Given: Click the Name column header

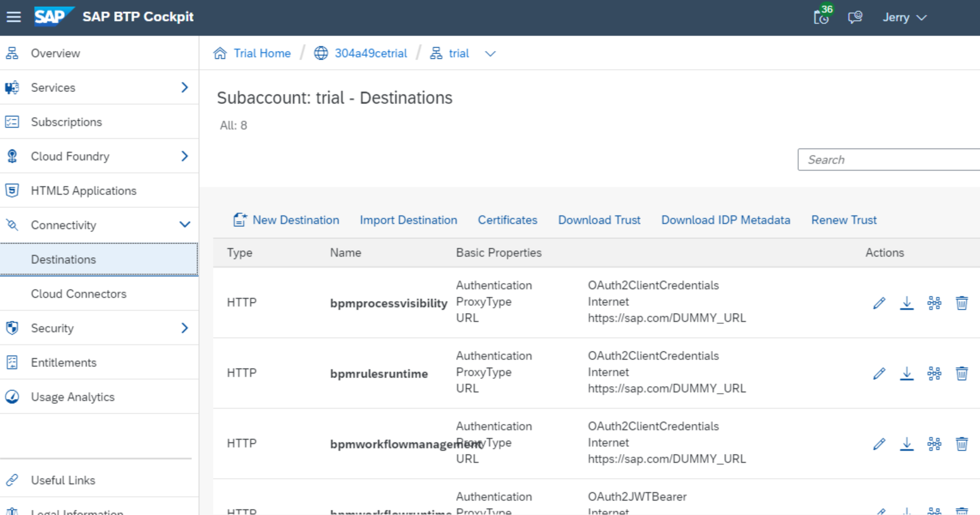Looking at the screenshot, I should [x=346, y=253].
